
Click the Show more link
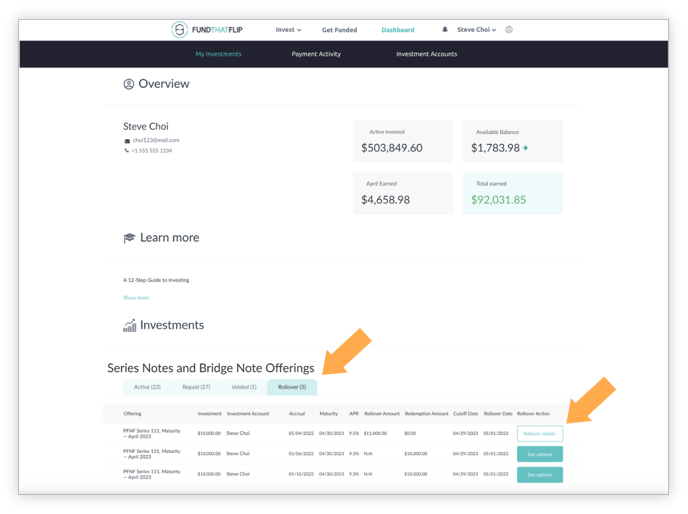click(x=136, y=298)
